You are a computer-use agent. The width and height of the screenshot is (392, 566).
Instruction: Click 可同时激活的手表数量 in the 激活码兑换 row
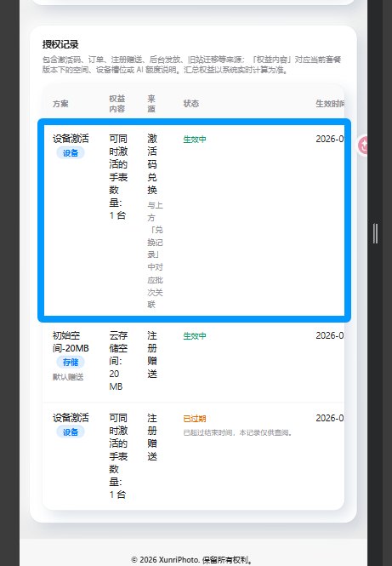[118, 177]
